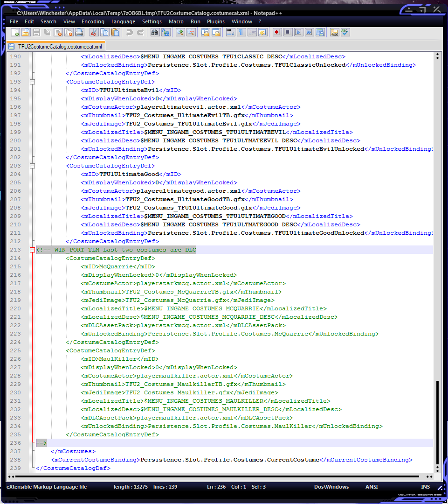Open Replace dialog from toolbar icon
The height and width of the screenshot is (504, 448).
point(165,32)
